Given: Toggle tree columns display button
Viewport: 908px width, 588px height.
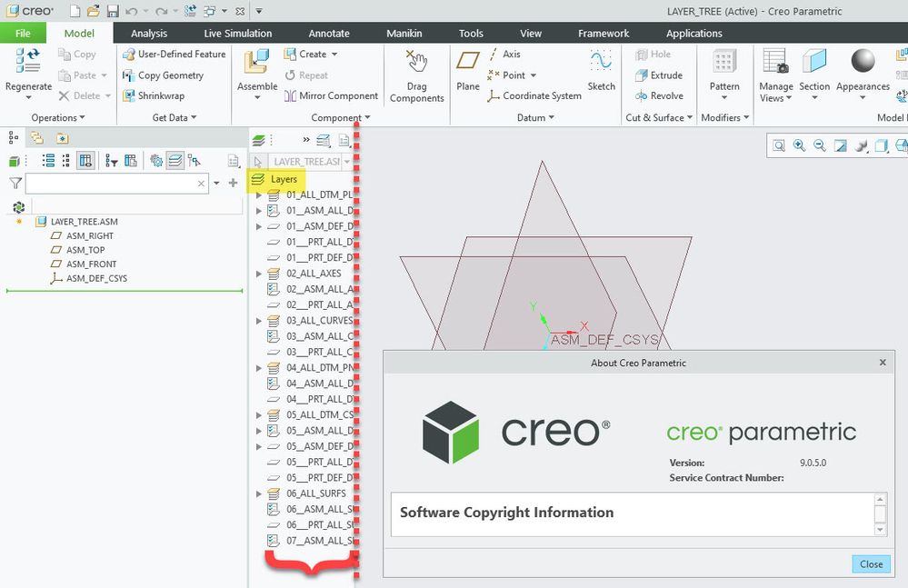Looking at the screenshot, I should 85,161.
